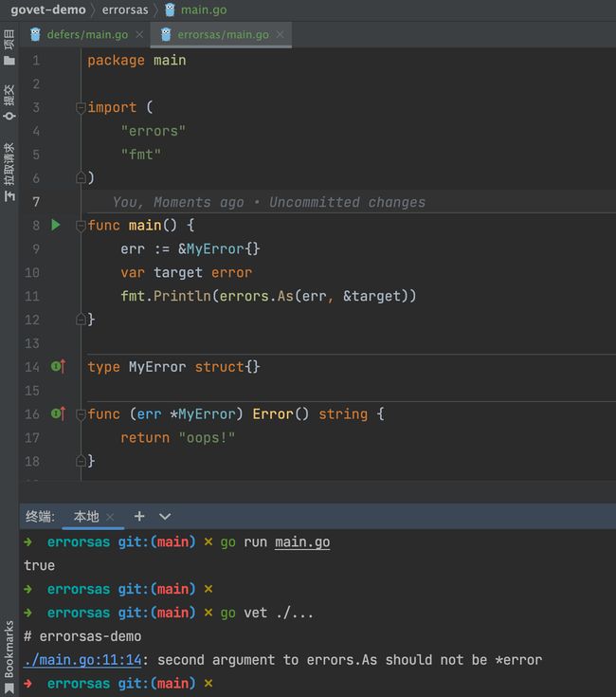This screenshot has height=697, width=616.
Task: Click the Uncommitted changes blame annotation
Action: click(x=269, y=202)
